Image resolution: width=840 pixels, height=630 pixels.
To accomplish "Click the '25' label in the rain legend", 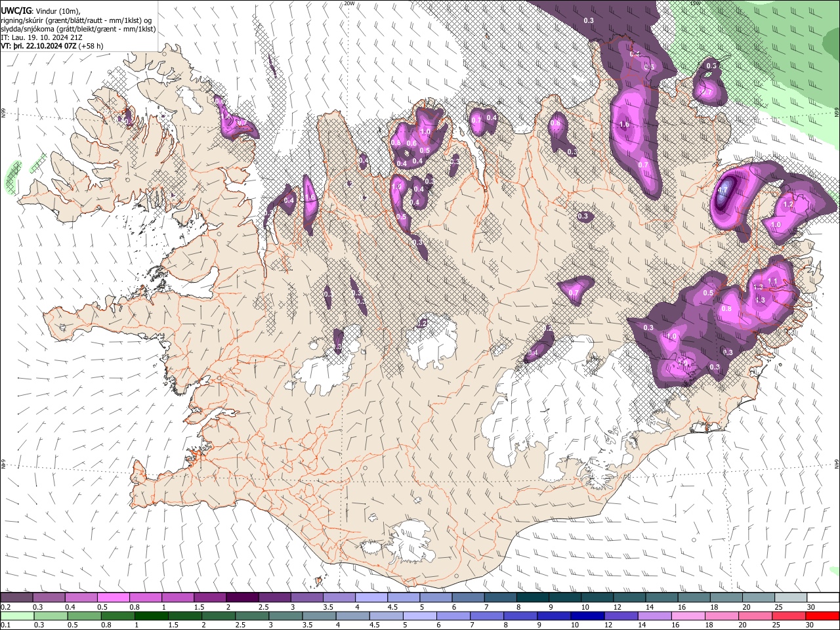I will (778, 625).
